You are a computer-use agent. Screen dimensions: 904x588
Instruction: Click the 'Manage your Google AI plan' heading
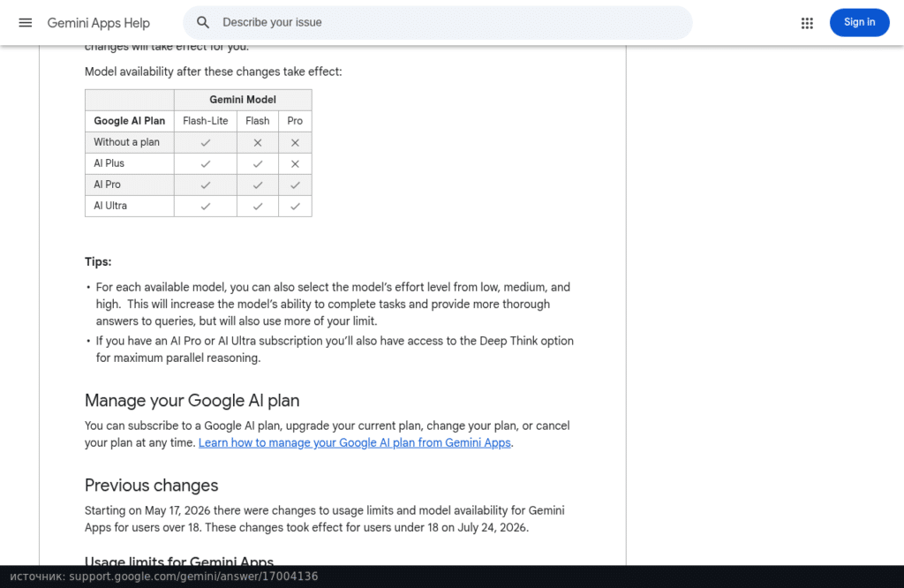192,401
